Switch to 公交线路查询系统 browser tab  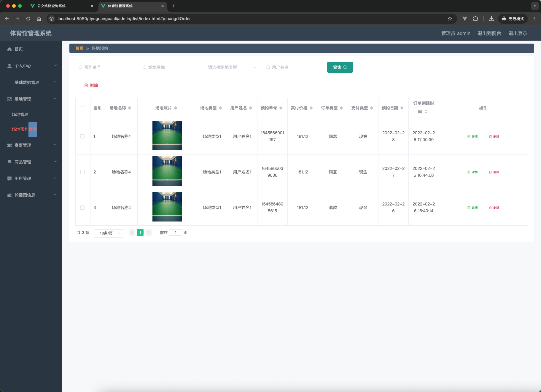62,6
